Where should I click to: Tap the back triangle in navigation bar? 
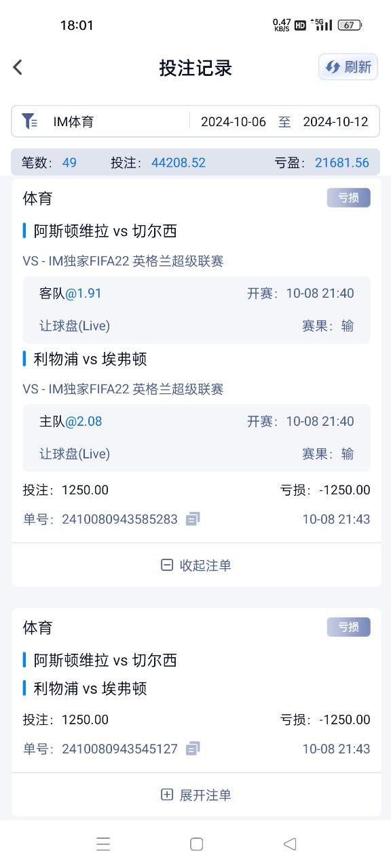(x=288, y=843)
